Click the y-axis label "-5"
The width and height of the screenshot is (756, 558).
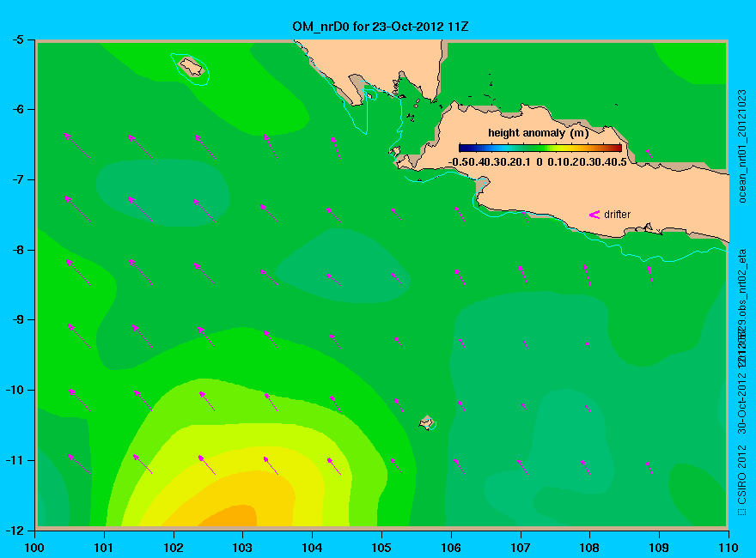pyautogui.click(x=17, y=39)
